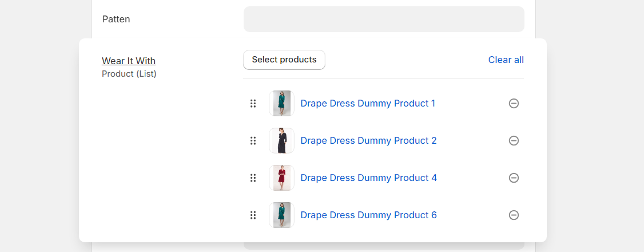
Task: Click red dress thumbnail of Product 4
Action: pyautogui.click(x=282, y=178)
